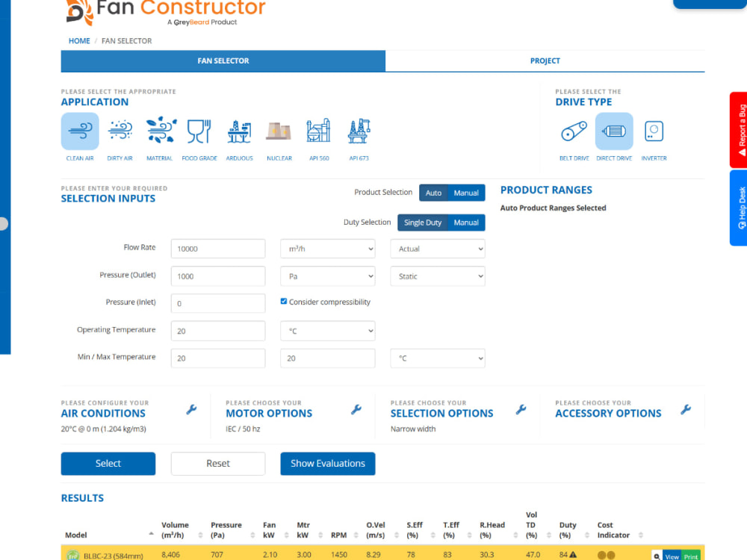Viewport: 747px width, 560px height.
Task: Click the Pressure (Outlet) input field
Action: pyautogui.click(x=218, y=276)
